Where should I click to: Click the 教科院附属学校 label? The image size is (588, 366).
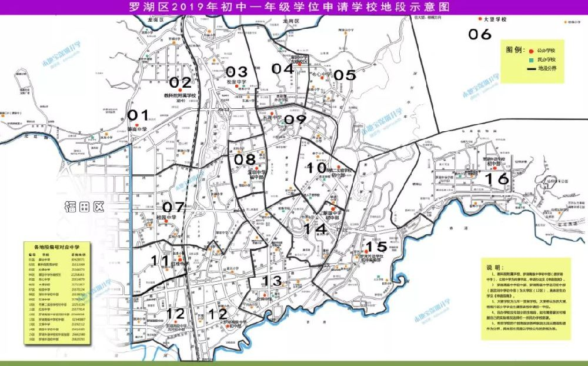(181, 96)
